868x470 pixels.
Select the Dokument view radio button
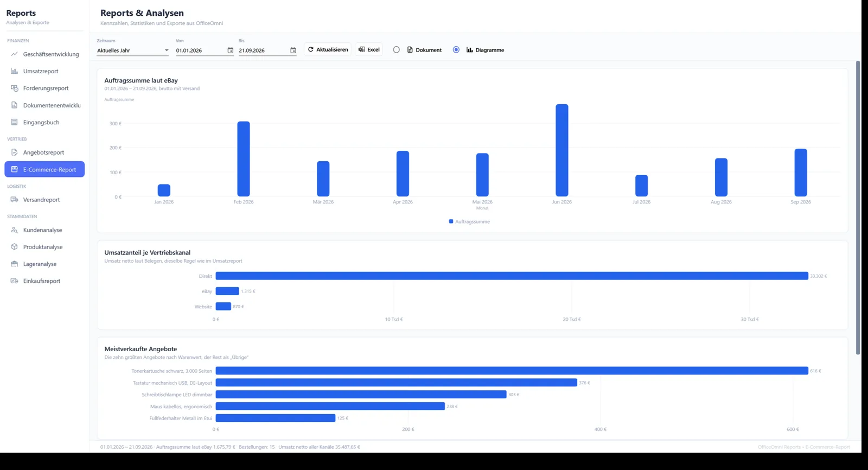click(397, 50)
